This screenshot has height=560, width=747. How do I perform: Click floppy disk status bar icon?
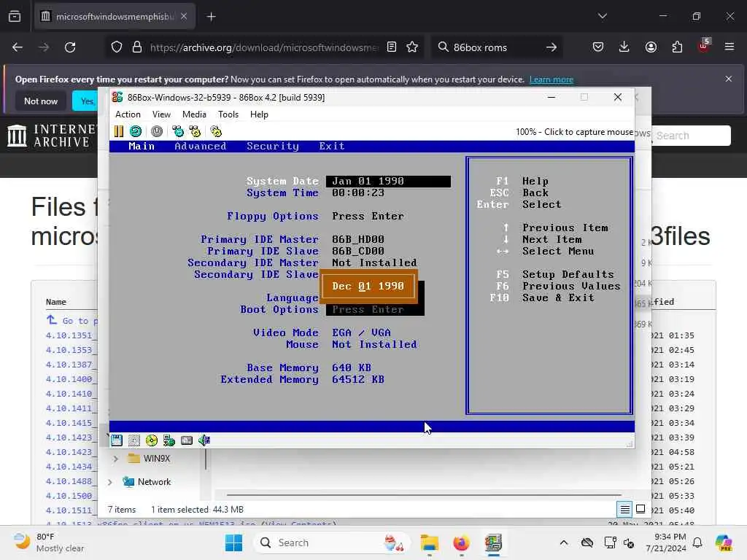pos(117,440)
